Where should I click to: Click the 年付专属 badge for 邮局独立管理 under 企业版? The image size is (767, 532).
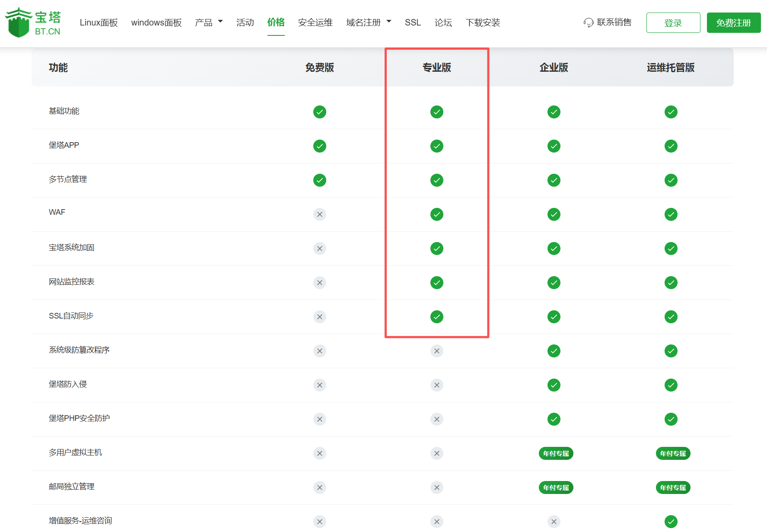[x=556, y=487]
